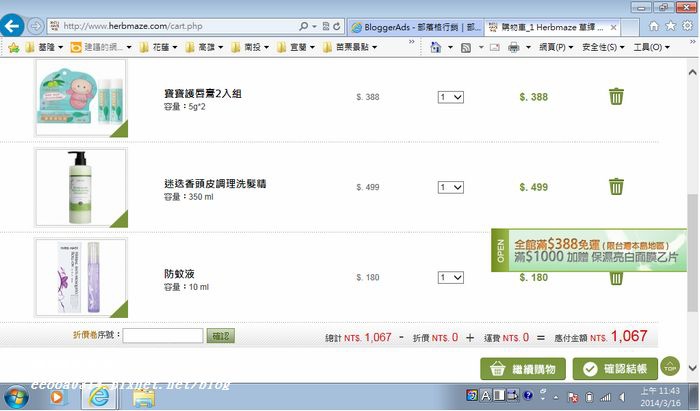Open the 基隆 favorites folder

pos(44,47)
